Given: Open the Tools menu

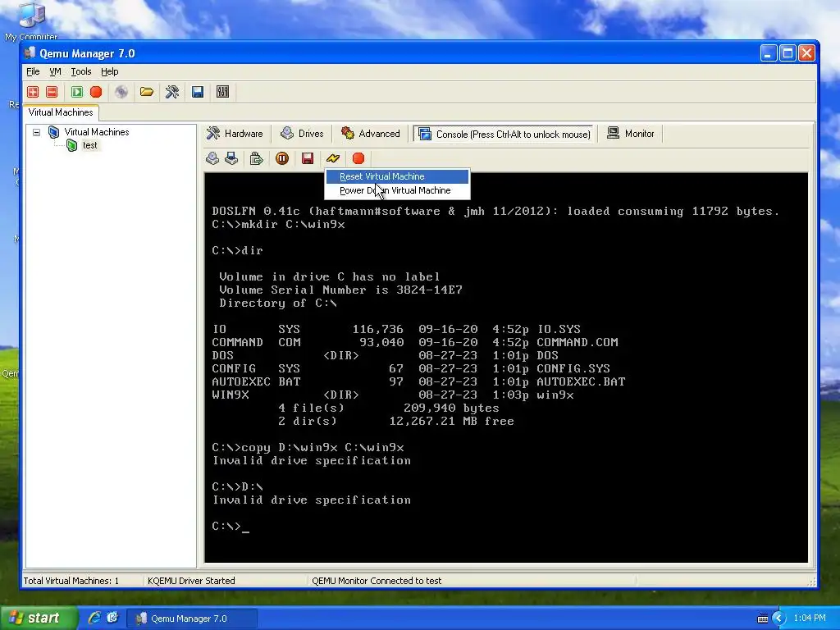Looking at the screenshot, I should [81, 71].
